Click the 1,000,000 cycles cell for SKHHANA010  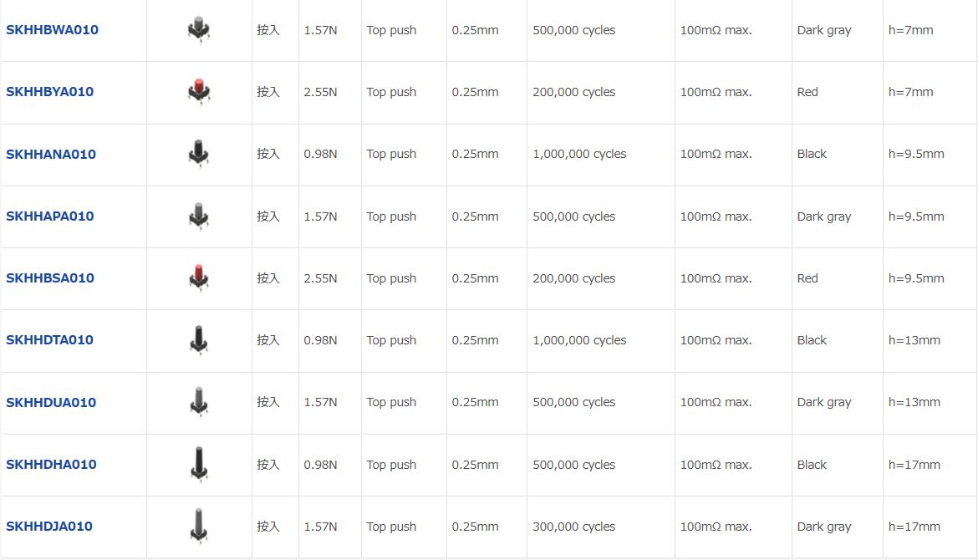pyautogui.click(x=579, y=154)
